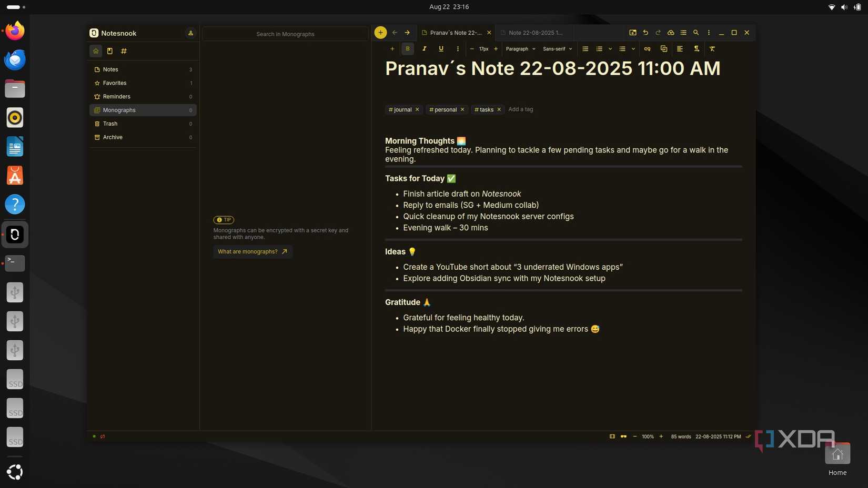The height and width of the screenshot is (488, 868).
Task: Expand the numbered list style dropdown arrow
Action: tap(610, 49)
